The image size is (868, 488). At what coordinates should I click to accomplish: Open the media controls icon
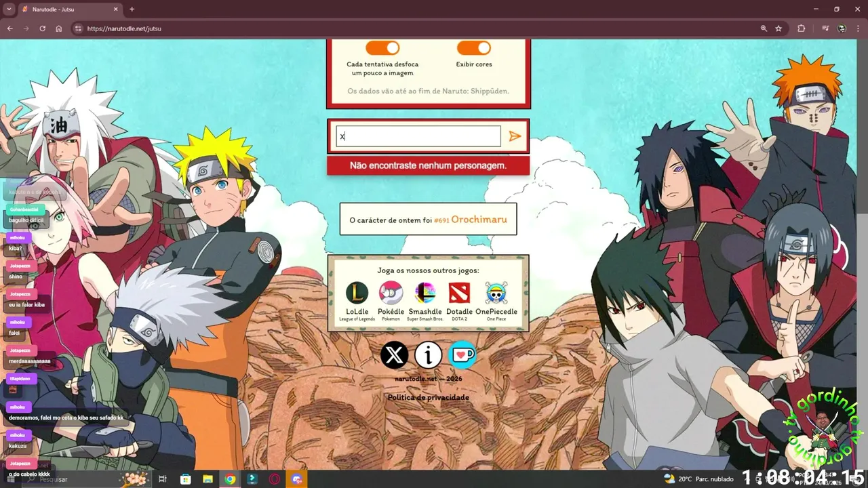tap(825, 28)
